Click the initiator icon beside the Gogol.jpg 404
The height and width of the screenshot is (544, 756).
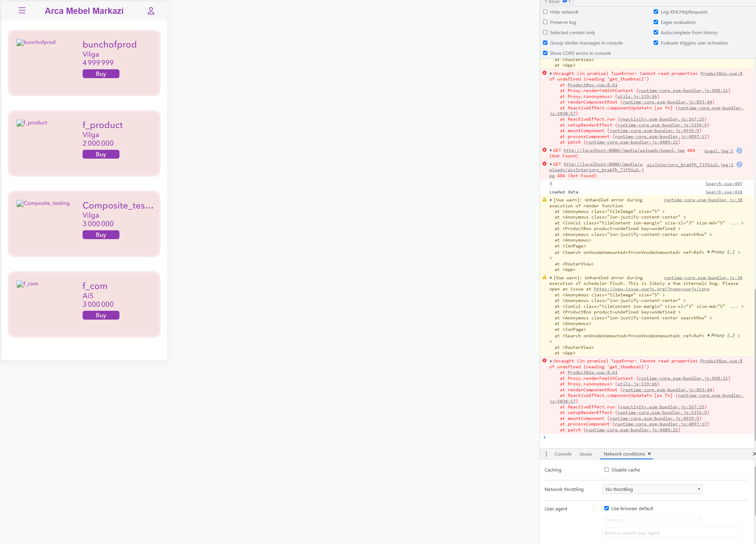[x=739, y=151]
